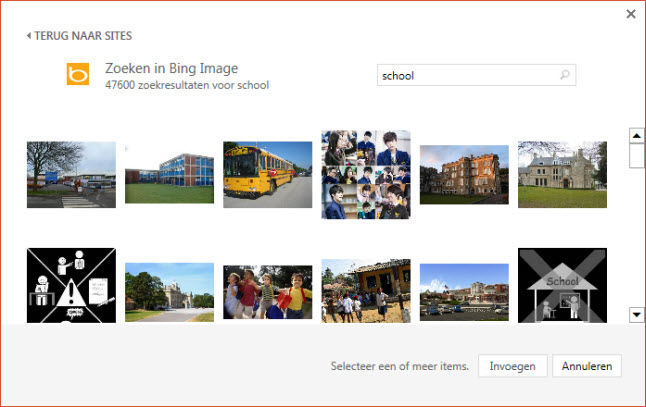Click the vertical scrollbar thumb
Screen dimensions: 646x407
click(637, 156)
